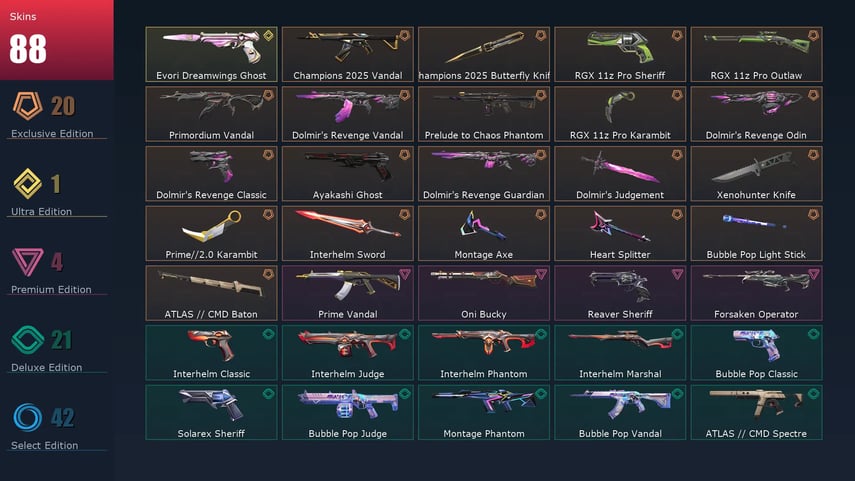This screenshot has height=481, width=855.
Task: Click tier badge on Evori Dreamwings Ghost card
Action: 268,36
